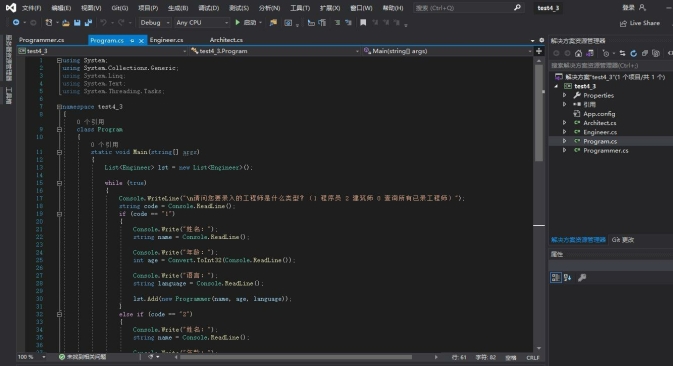Select App.config in Solution Explorer
The image size is (673, 366).
[599, 114]
